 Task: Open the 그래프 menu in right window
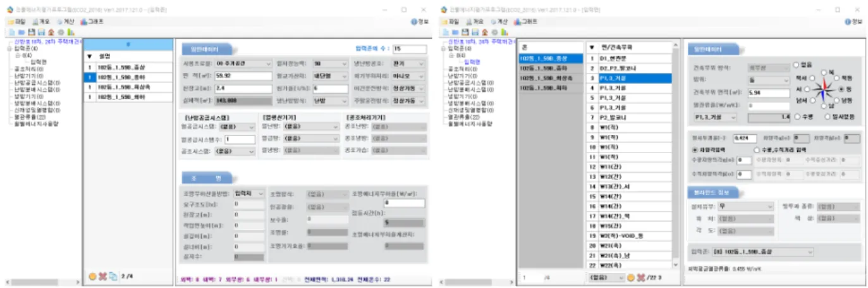click(526, 21)
